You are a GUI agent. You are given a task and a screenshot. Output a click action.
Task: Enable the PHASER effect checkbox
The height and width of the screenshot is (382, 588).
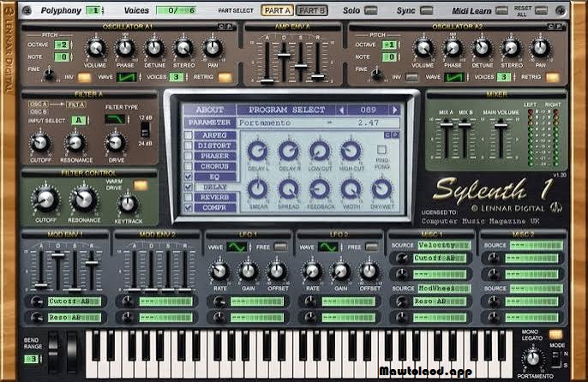point(189,156)
